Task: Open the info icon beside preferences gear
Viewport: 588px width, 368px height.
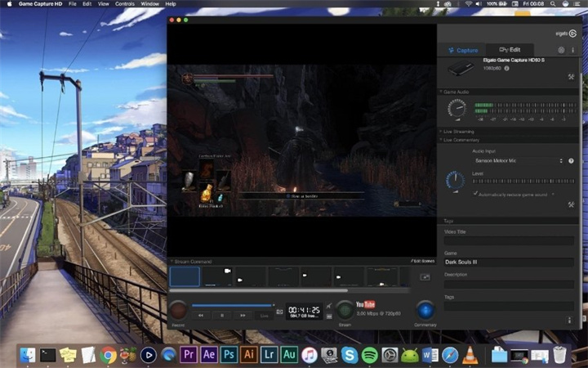Action: (x=572, y=50)
